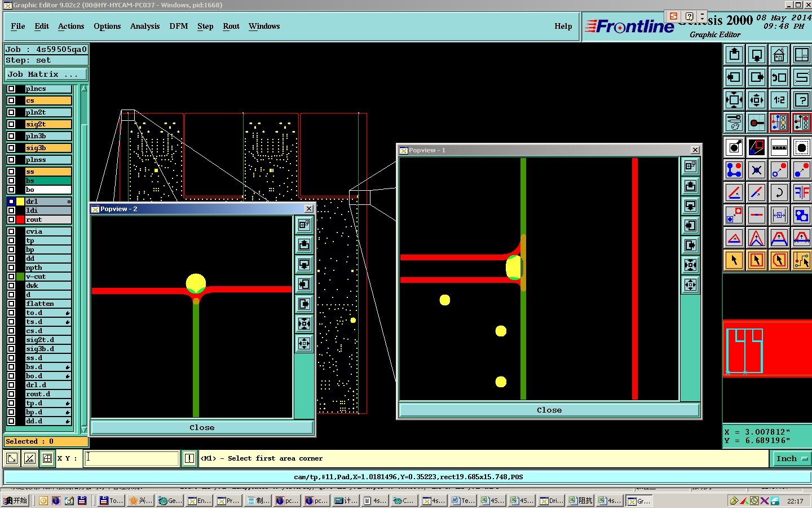Image resolution: width=812 pixels, height=508 pixels.
Task: Open the Actions menu
Action: pos(71,26)
